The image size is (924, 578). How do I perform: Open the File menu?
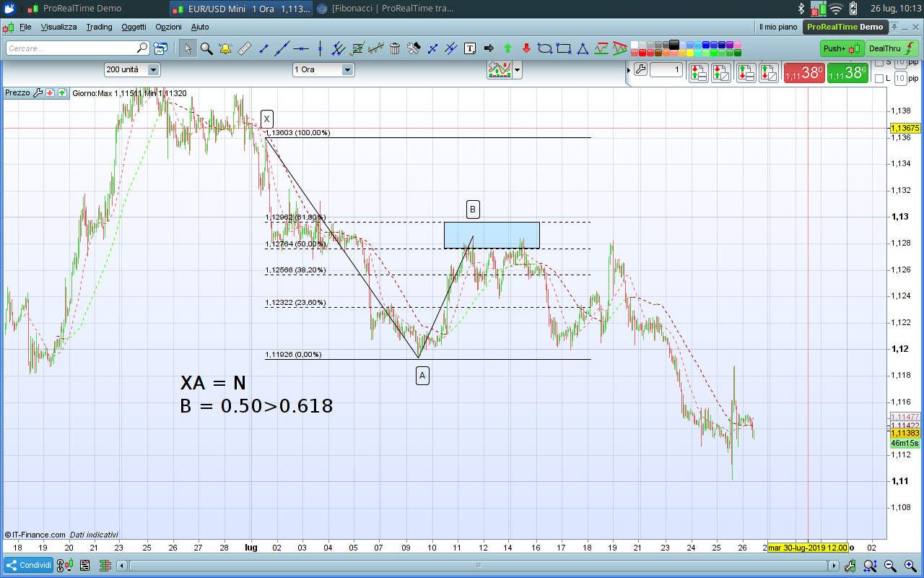point(25,27)
